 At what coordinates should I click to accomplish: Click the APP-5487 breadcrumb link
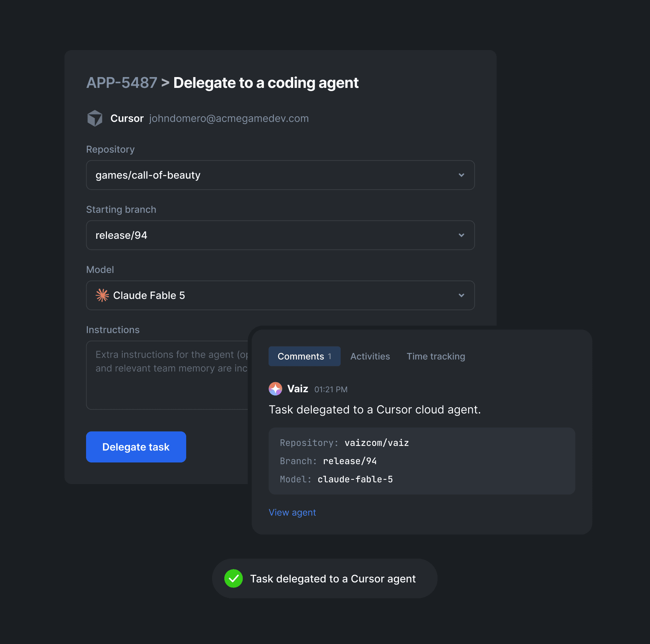pos(122,83)
